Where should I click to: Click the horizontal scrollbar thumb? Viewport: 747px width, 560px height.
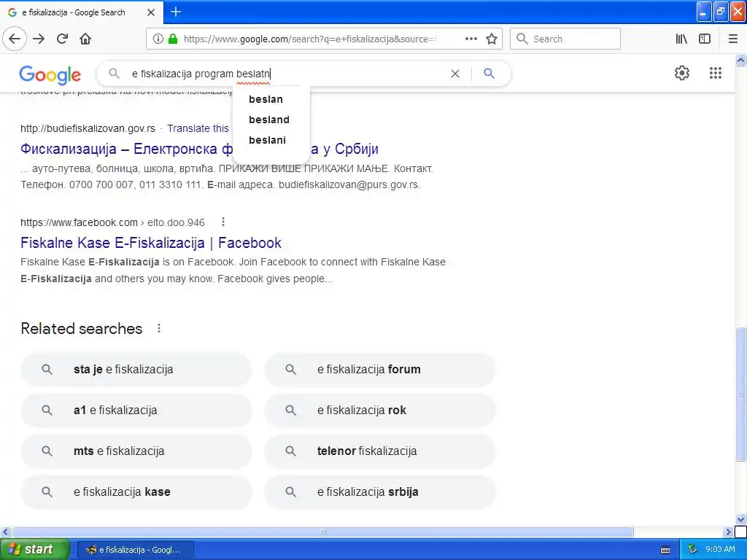point(322,532)
